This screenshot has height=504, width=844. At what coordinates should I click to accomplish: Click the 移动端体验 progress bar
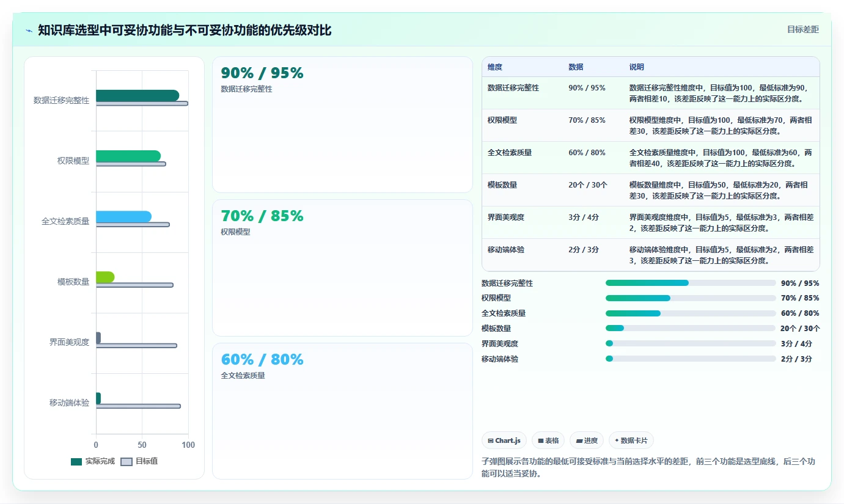[x=691, y=359]
